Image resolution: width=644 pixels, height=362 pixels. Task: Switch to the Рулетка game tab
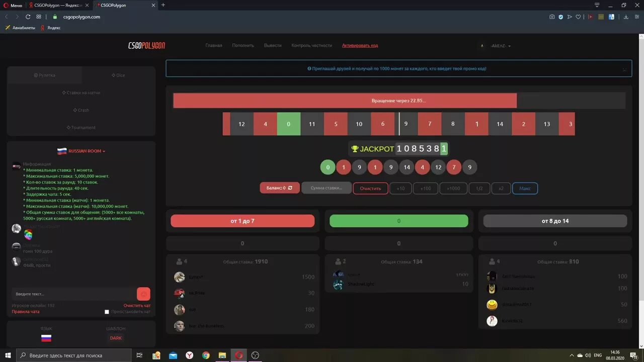pos(45,75)
